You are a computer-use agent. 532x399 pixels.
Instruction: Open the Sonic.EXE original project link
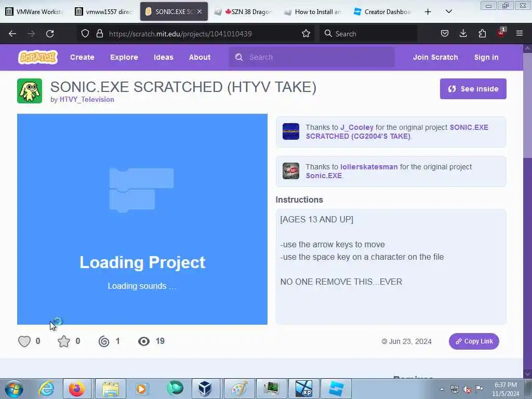tap(324, 176)
